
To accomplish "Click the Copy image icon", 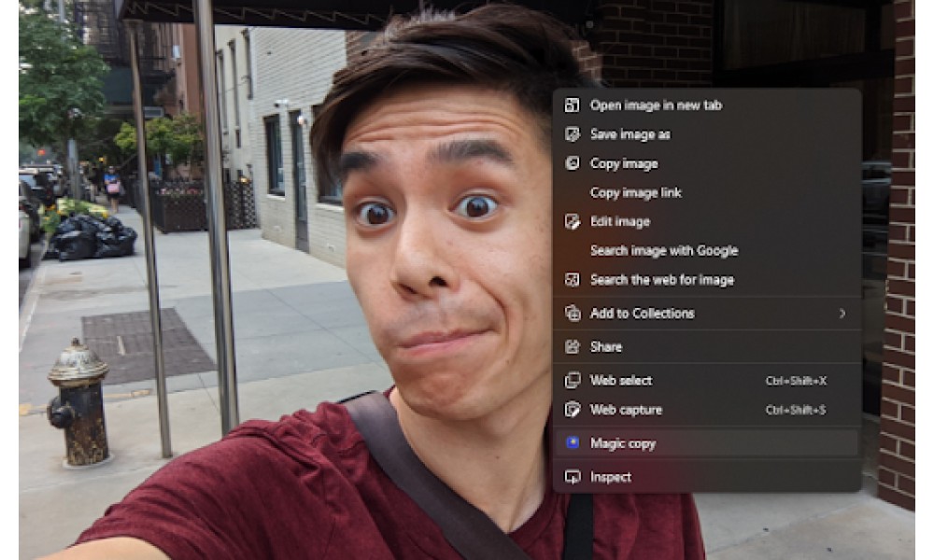I will click(572, 163).
